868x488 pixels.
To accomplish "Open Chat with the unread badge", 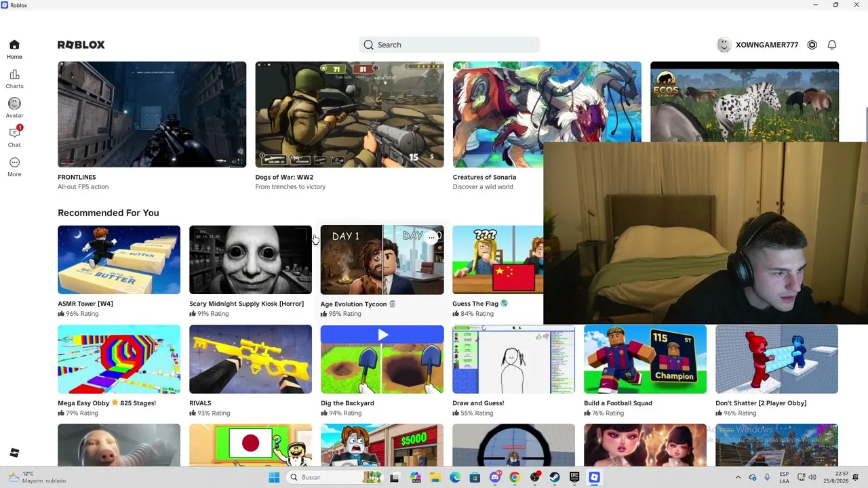I will 14,137.
